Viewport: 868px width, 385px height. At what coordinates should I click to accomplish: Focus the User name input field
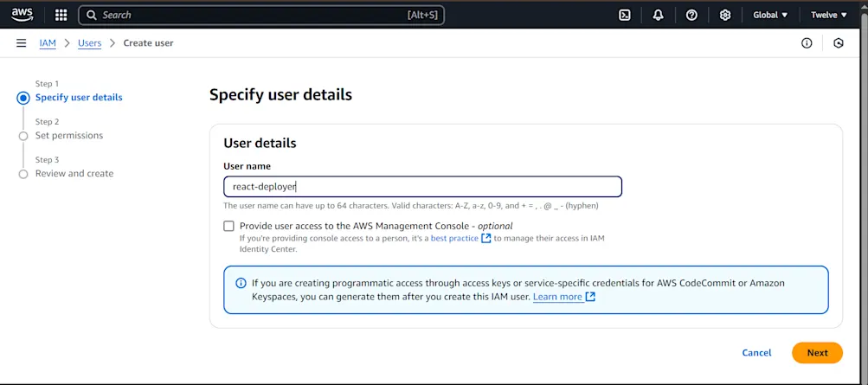tap(423, 186)
